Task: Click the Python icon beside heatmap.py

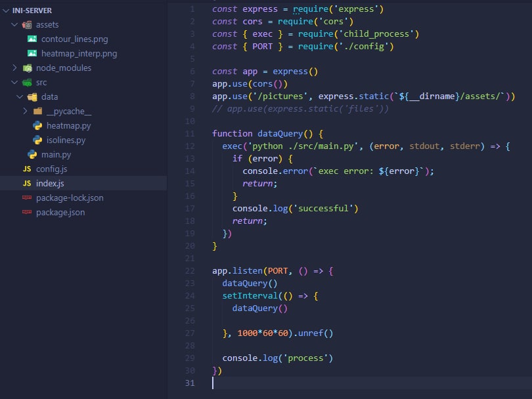Action: tap(37, 126)
